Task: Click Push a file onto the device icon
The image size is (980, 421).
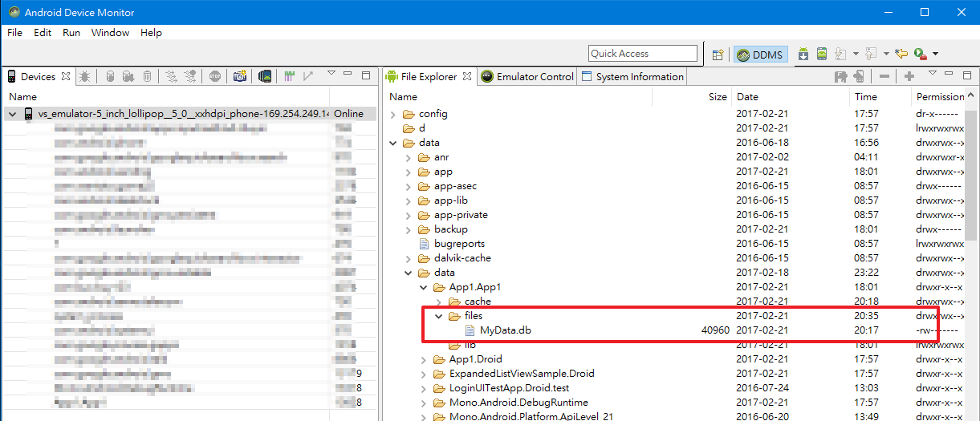Action: (859, 77)
